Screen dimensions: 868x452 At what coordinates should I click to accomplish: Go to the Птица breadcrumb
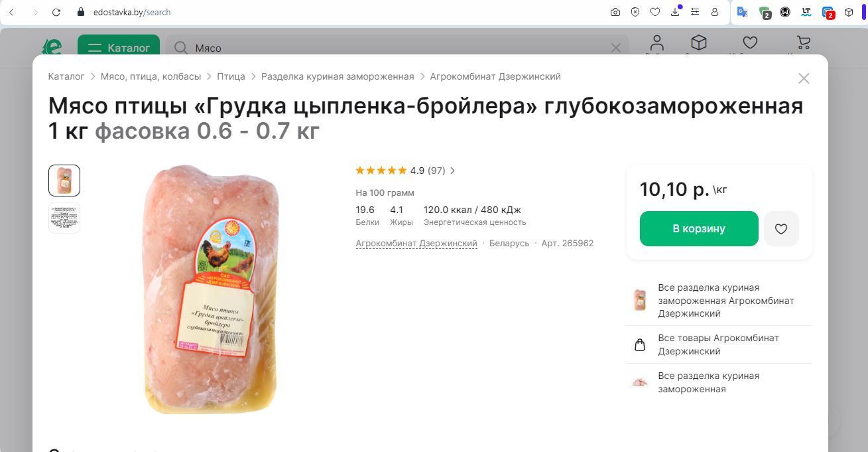(x=231, y=76)
